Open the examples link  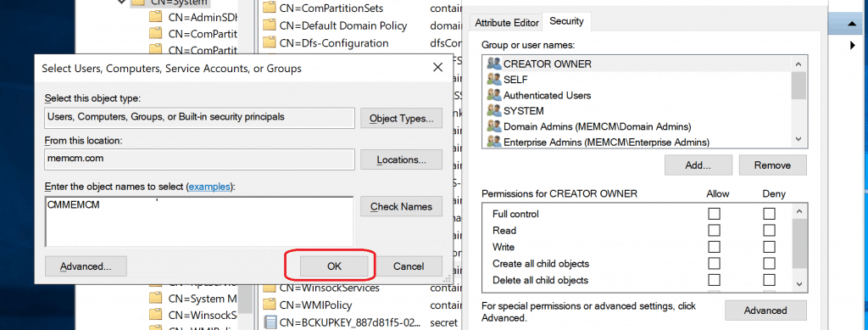[209, 187]
